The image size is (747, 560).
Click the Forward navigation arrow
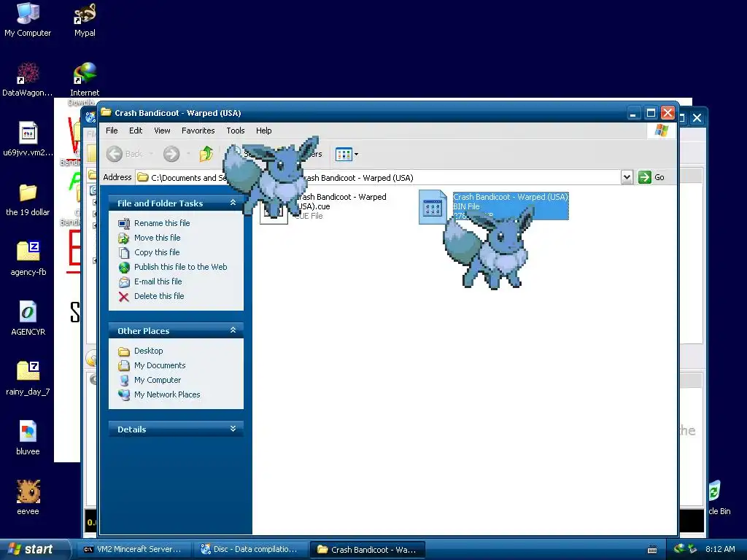click(171, 154)
